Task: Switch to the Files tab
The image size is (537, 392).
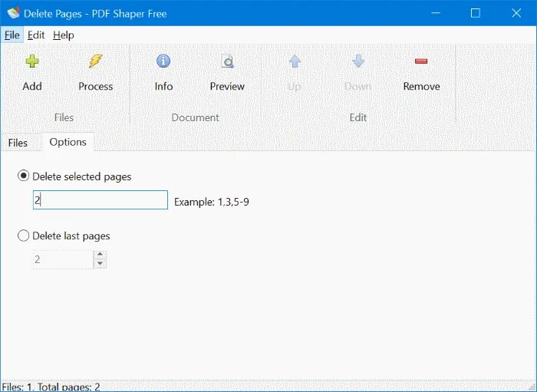Action: click(x=18, y=143)
